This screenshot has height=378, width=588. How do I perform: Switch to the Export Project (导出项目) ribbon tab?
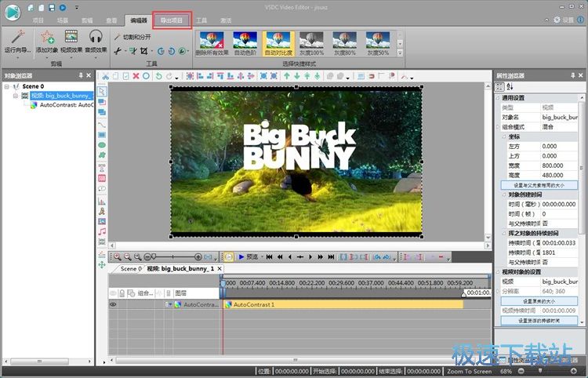click(x=172, y=20)
